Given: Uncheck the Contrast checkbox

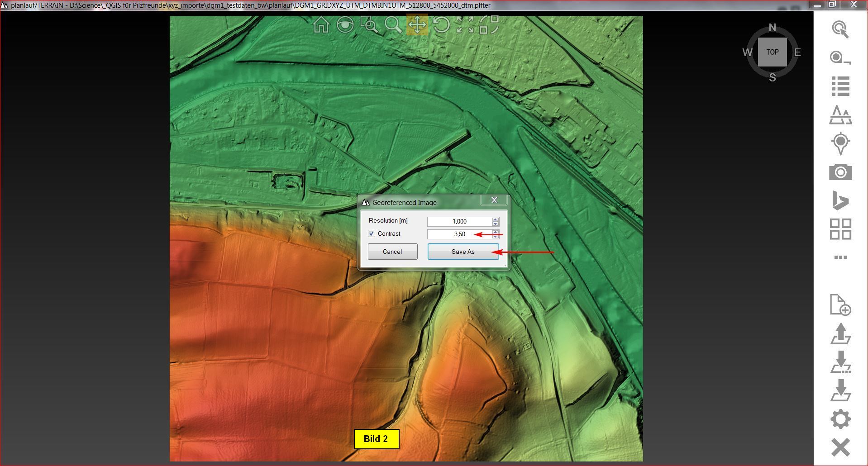Looking at the screenshot, I should (x=372, y=234).
